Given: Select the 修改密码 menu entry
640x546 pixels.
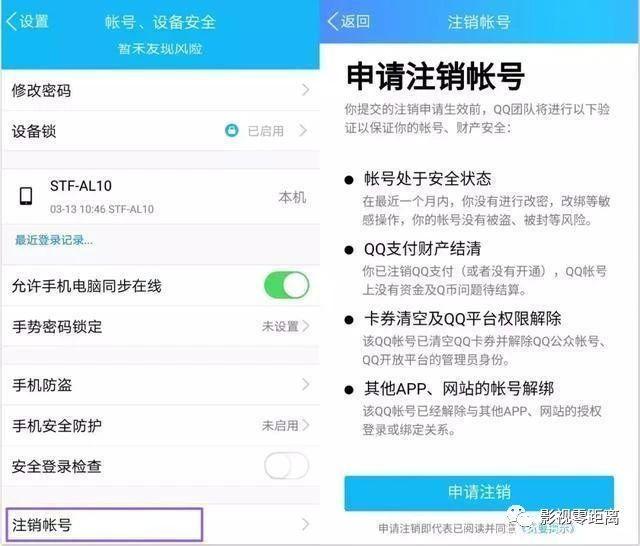Looking at the screenshot, I should (x=160, y=90).
